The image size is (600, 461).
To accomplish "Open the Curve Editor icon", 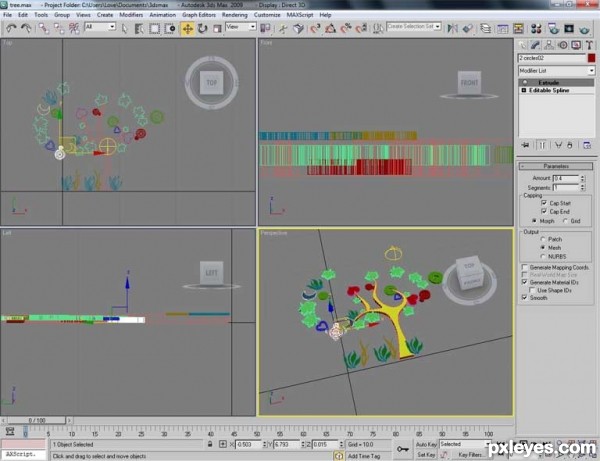I will pyautogui.click(x=502, y=29).
